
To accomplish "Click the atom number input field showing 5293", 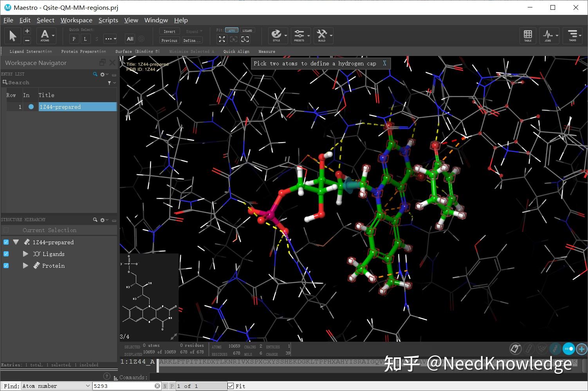I will 121,386.
